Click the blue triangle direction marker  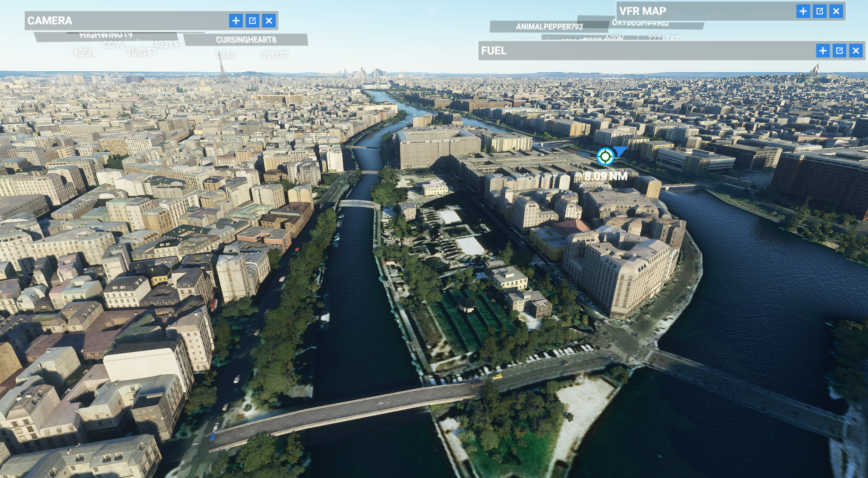pos(620,151)
